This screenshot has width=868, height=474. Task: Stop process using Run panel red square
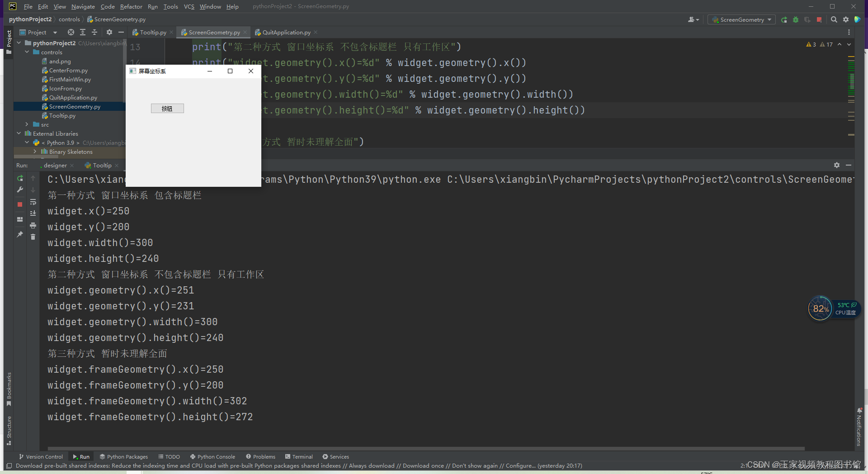[x=20, y=204]
